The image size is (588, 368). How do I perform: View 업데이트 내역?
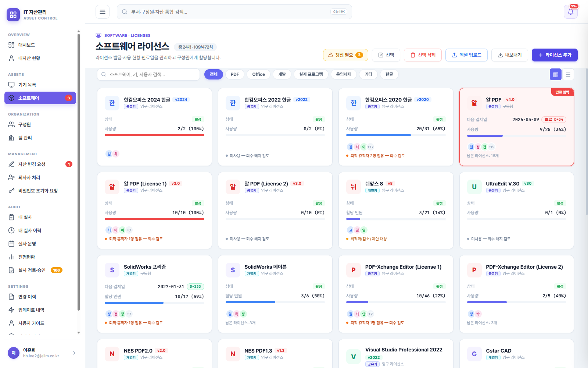[40, 310]
